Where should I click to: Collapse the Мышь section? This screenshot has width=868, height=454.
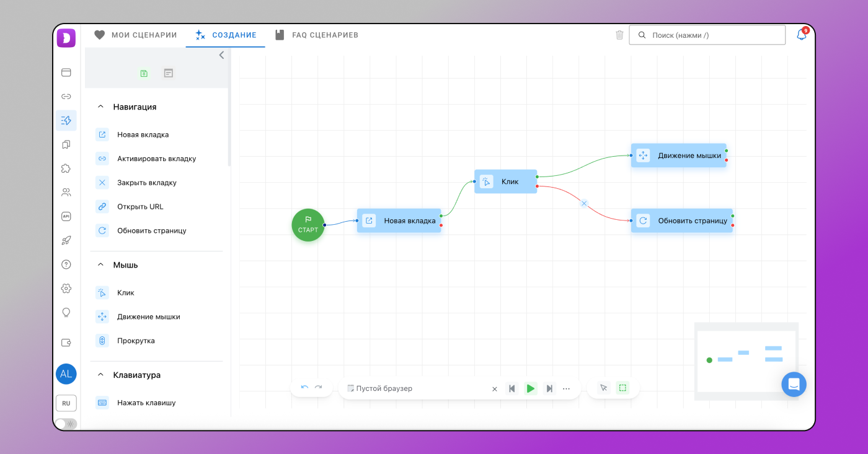[x=100, y=265]
